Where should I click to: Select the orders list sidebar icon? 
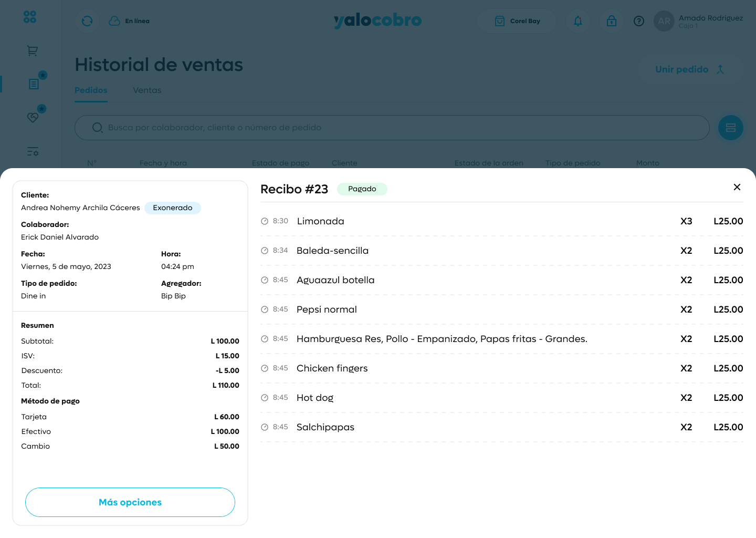(x=34, y=84)
